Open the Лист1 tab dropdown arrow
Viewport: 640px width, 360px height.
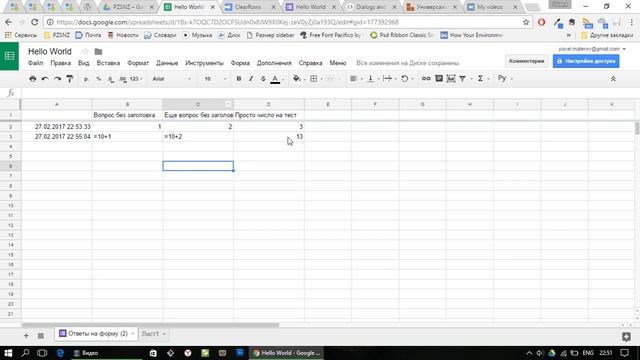[x=164, y=334]
